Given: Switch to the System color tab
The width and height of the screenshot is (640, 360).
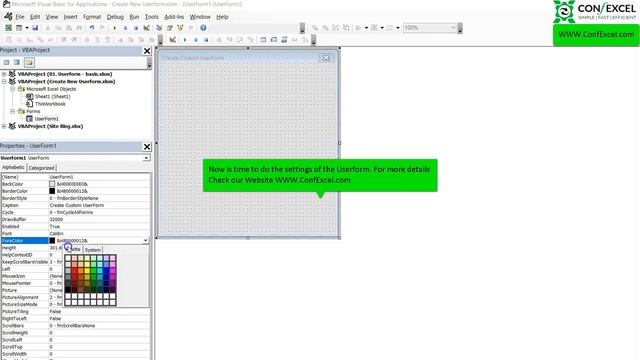Looking at the screenshot, I should tap(93, 250).
